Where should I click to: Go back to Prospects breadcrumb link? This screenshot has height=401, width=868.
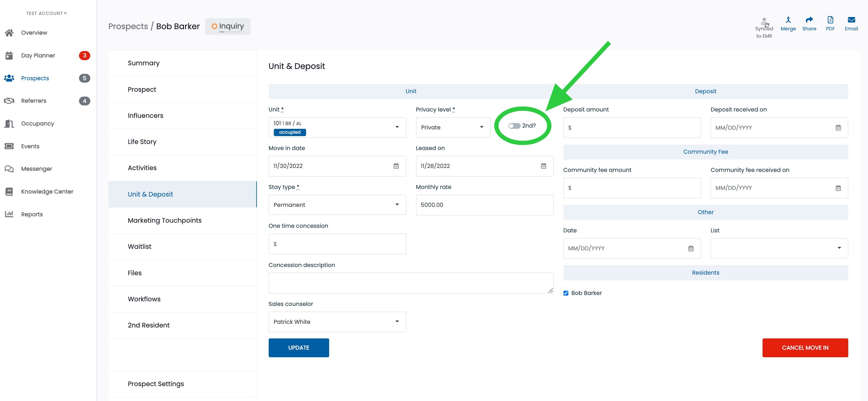click(128, 26)
